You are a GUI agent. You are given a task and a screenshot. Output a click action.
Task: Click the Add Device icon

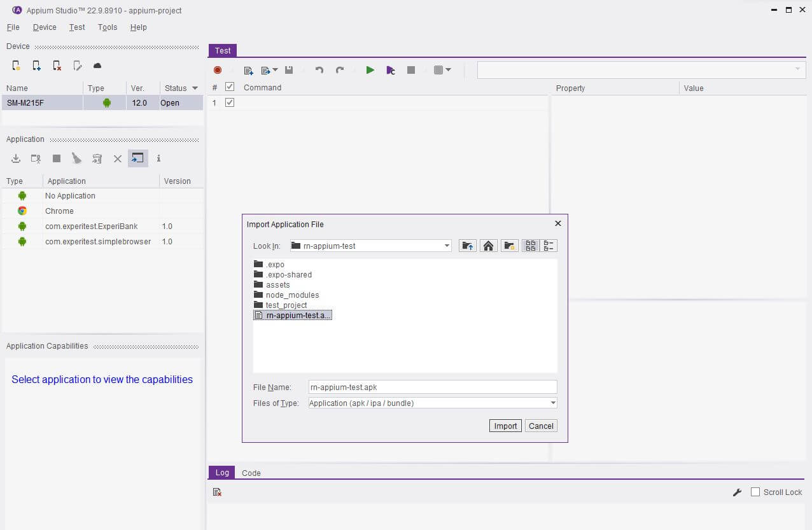[x=36, y=66]
